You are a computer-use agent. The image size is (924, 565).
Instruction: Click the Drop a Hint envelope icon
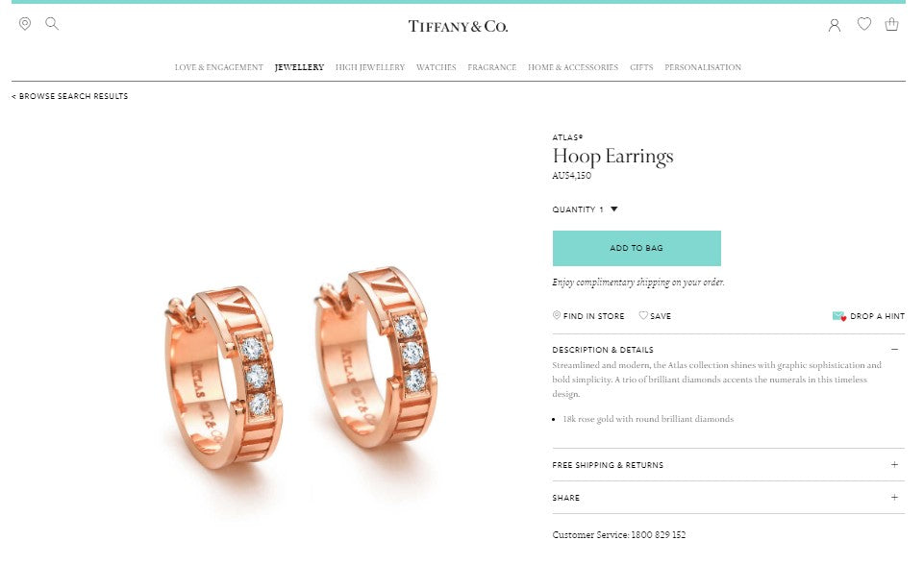pyautogui.click(x=839, y=316)
